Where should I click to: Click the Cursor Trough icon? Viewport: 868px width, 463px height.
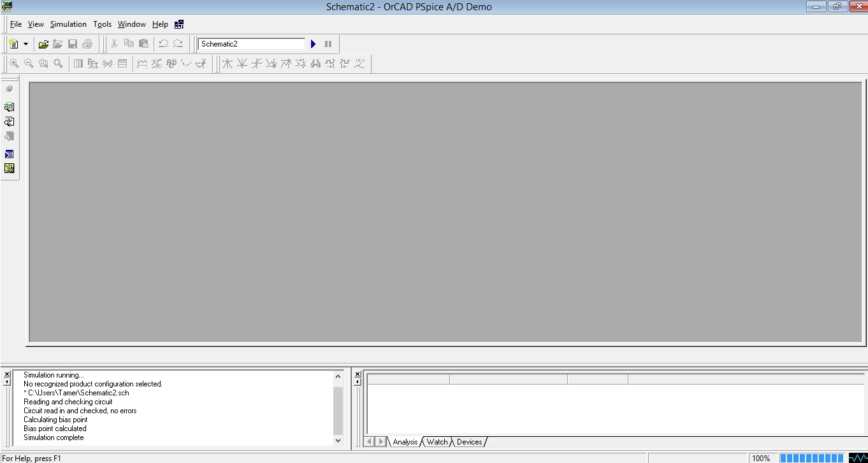[242, 64]
